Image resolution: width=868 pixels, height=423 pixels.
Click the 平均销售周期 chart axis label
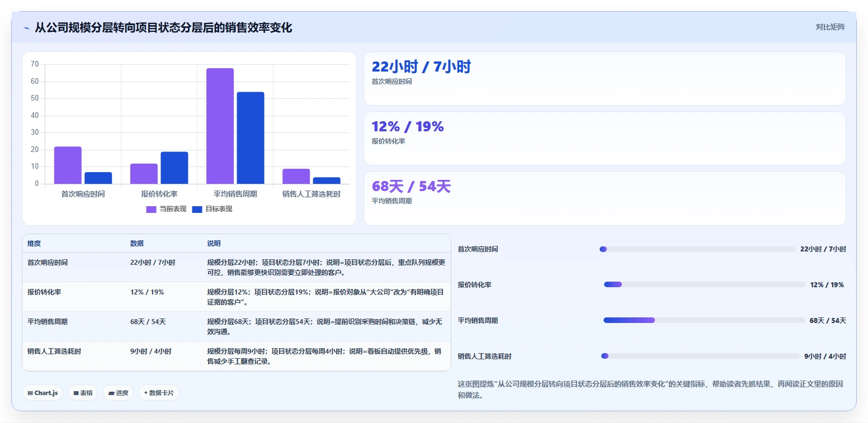click(x=235, y=194)
